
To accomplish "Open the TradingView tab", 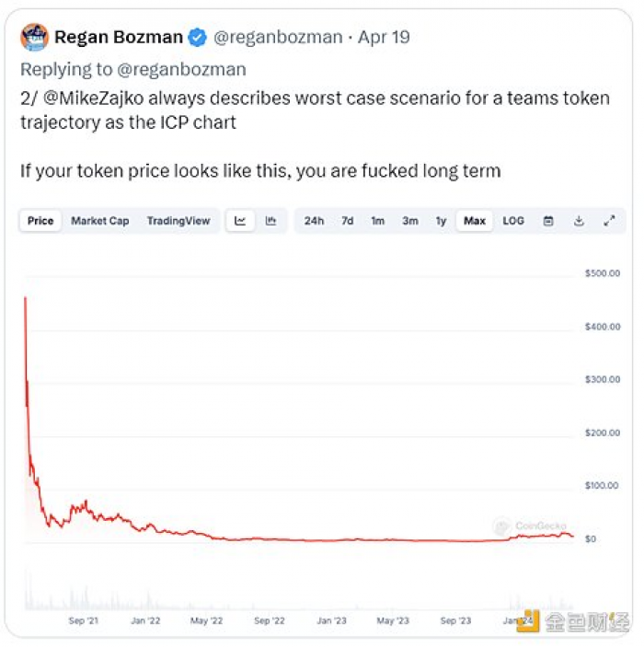I will tap(178, 221).
